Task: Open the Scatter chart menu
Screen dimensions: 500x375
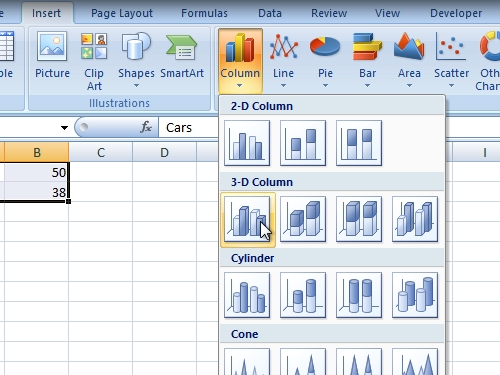Action: [x=451, y=60]
